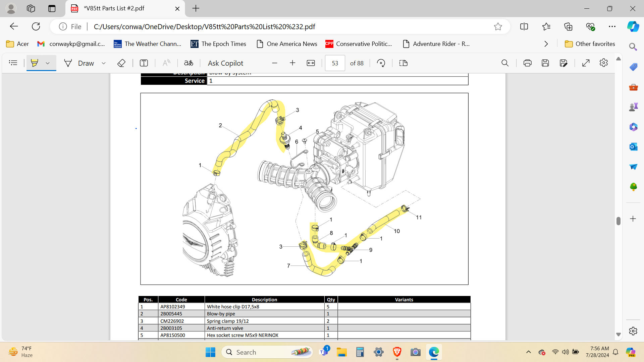The height and width of the screenshot is (362, 644).
Task: Show hidden system tray icons
Action: [529, 352]
